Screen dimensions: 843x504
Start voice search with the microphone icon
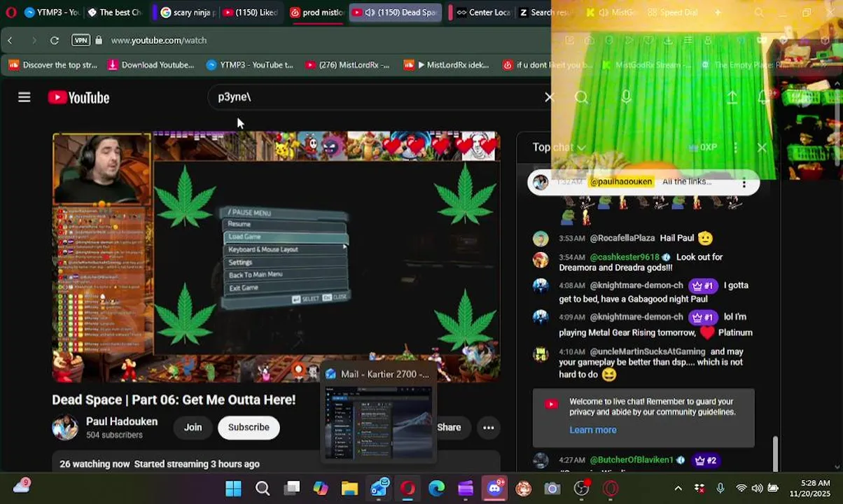click(626, 97)
